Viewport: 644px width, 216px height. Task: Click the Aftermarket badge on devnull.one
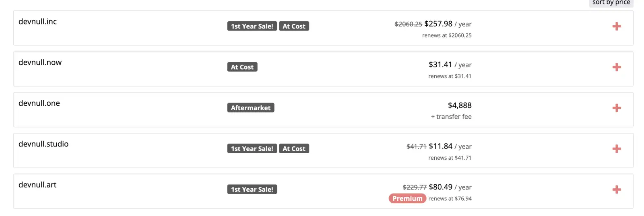pyautogui.click(x=251, y=108)
